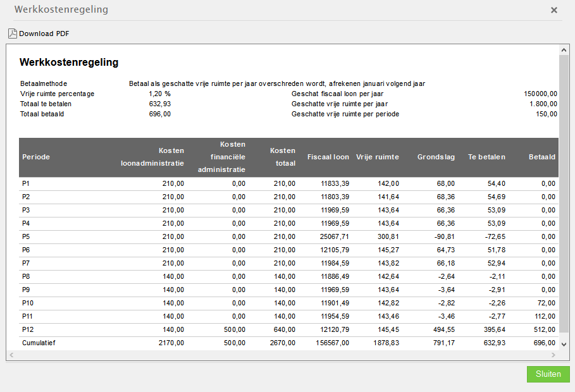Viewport: 575px width, 392px height.
Task: Click the Betaald column header
Action: [542, 157]
